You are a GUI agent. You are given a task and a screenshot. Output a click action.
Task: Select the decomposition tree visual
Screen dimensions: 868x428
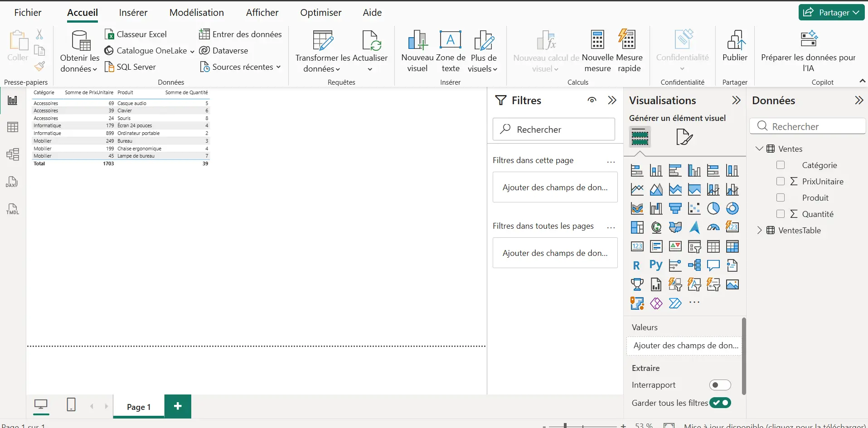tap(694, 265)
